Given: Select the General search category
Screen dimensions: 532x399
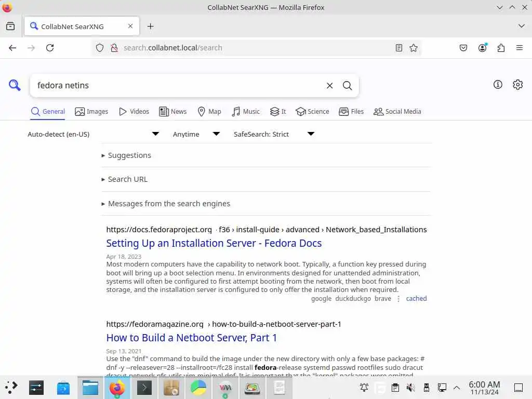Looking at the screenshot, I should click(x=47, y=112).
